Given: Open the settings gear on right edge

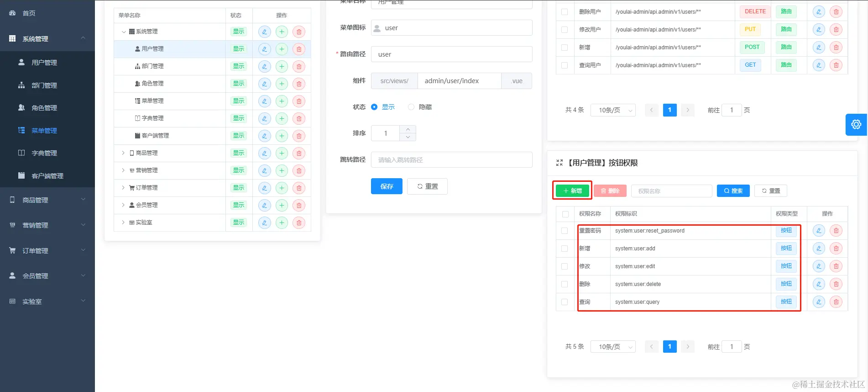Looking at the screenshot, I should pos(856,124).
